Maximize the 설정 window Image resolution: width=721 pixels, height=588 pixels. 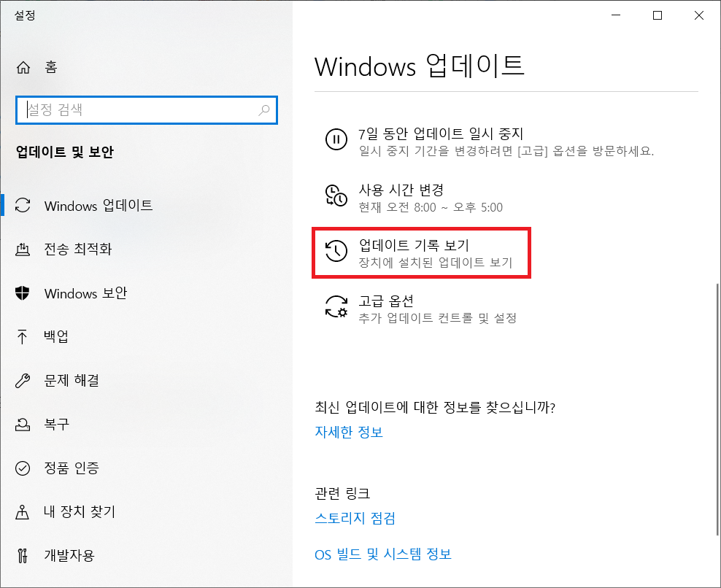658,15
